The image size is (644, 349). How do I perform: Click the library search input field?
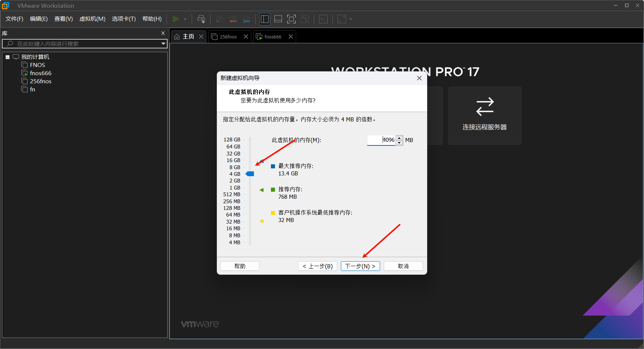tap(85, 44)
